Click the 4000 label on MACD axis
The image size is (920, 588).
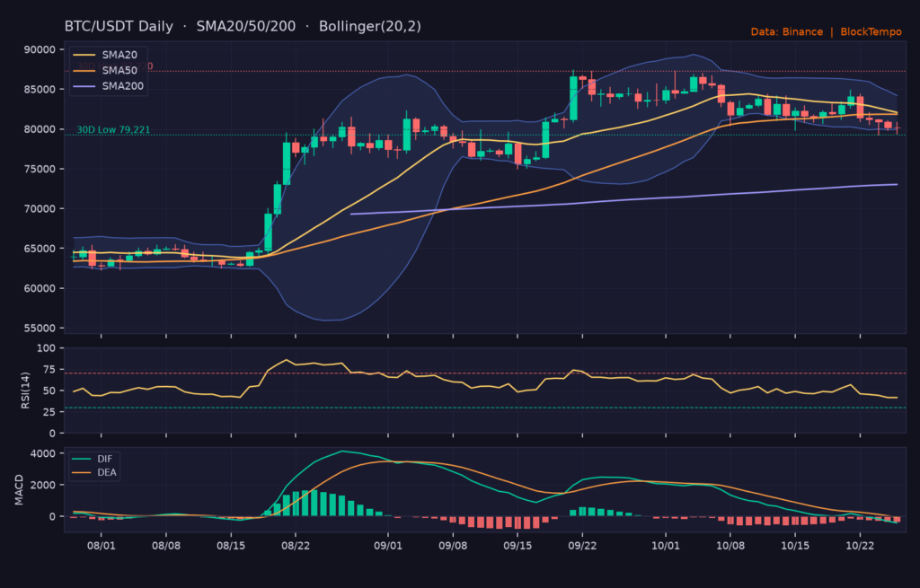point(43,453)
